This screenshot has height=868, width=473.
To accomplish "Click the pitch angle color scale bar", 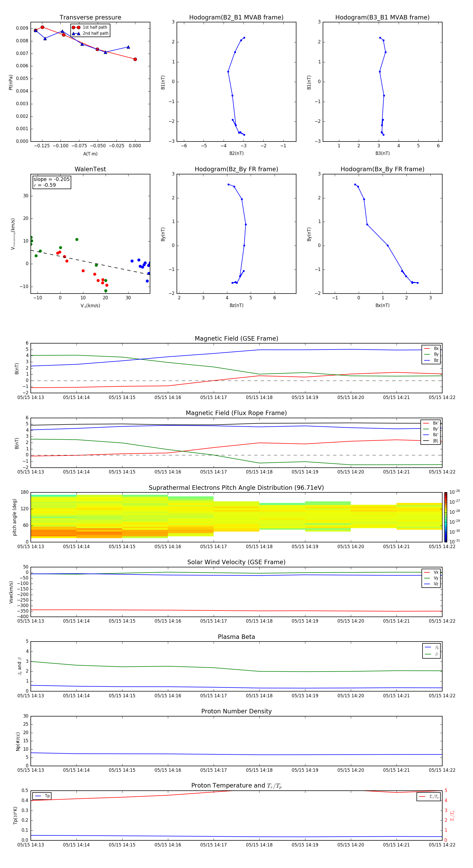I will (x=445, y=517).
